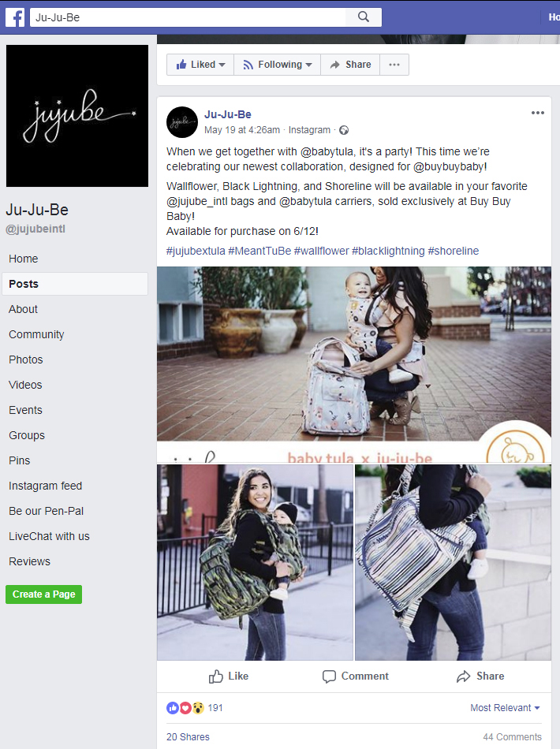Open the Most Relevant comment sort dropdown
This screenshot has width=560, height=749.
point(505,708)
